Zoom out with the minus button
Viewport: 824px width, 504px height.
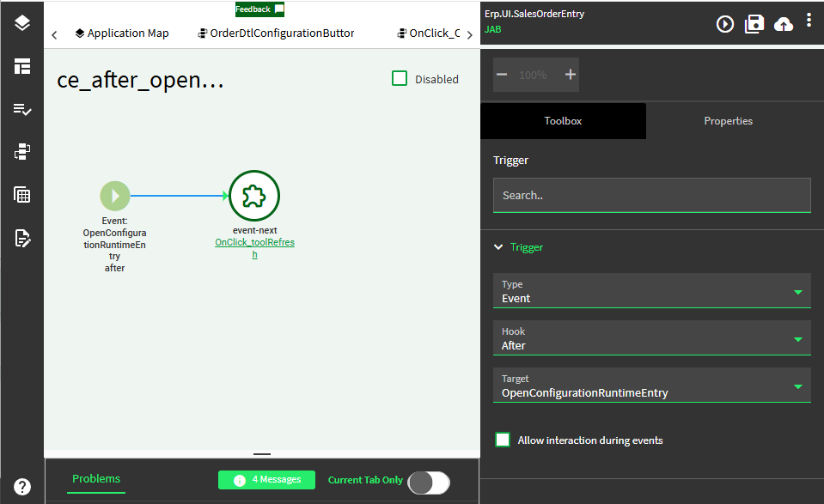point(502,75)
